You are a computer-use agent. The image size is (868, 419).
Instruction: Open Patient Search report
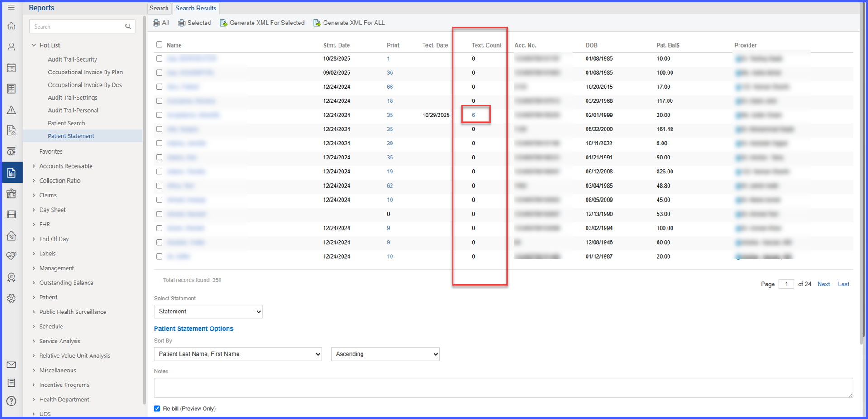67,123
